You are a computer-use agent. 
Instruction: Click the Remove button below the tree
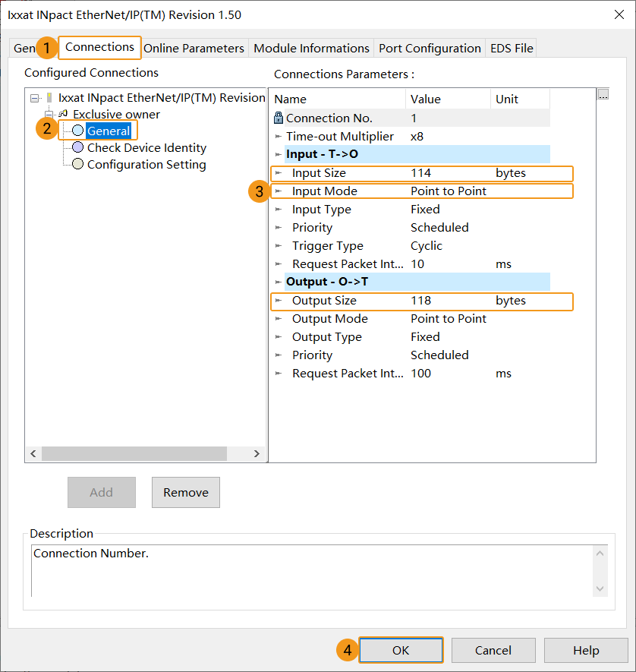tap(185, 492)
